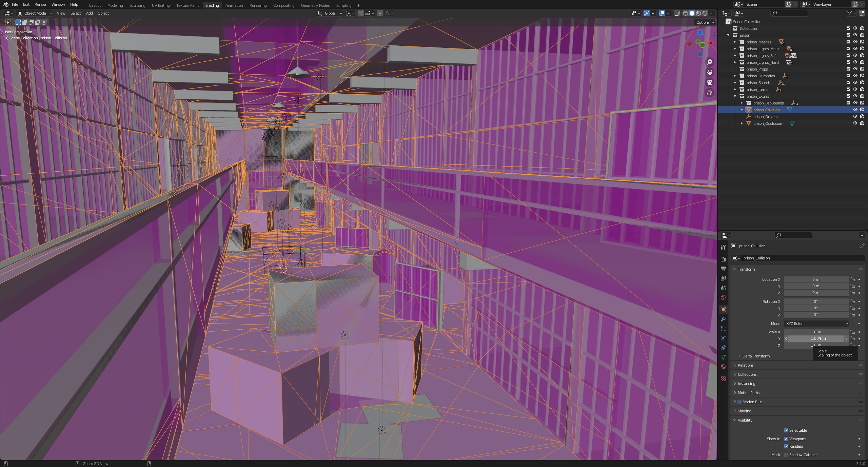Open the Output properties tab icon

click(723, 269)
